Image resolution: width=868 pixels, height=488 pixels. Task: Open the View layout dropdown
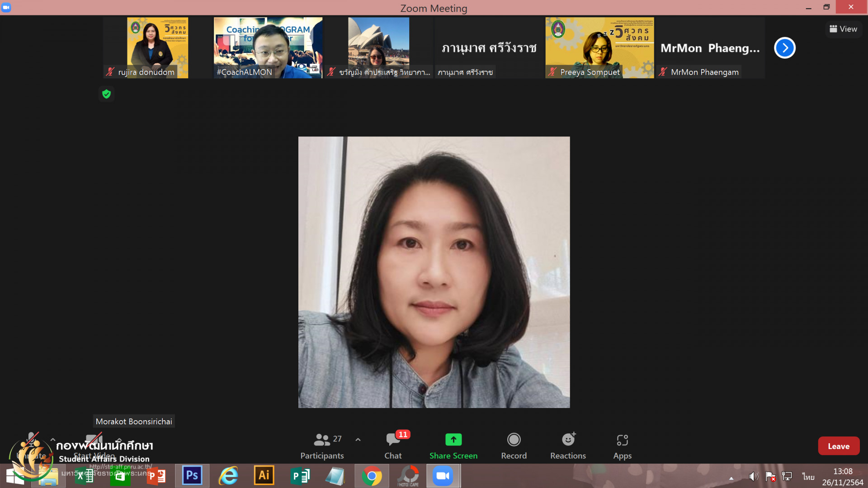[x=843, y=29]
